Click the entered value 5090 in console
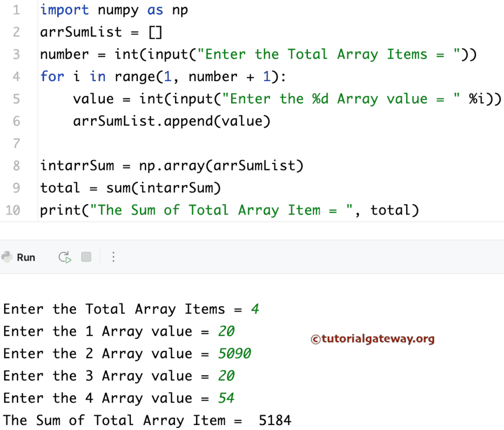Screen dimensions: 504x430 [x=234, y=353]
